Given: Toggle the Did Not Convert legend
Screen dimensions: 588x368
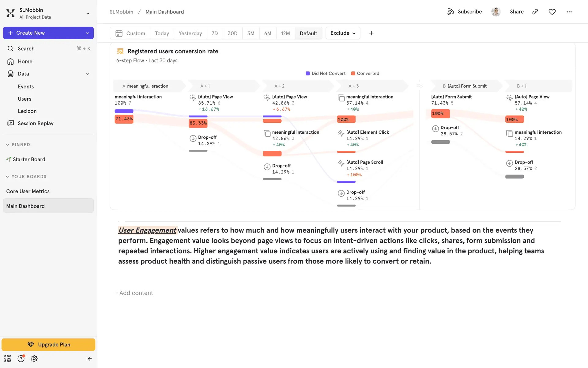Looking at the screenshot, I should click(x=326, y=73).
